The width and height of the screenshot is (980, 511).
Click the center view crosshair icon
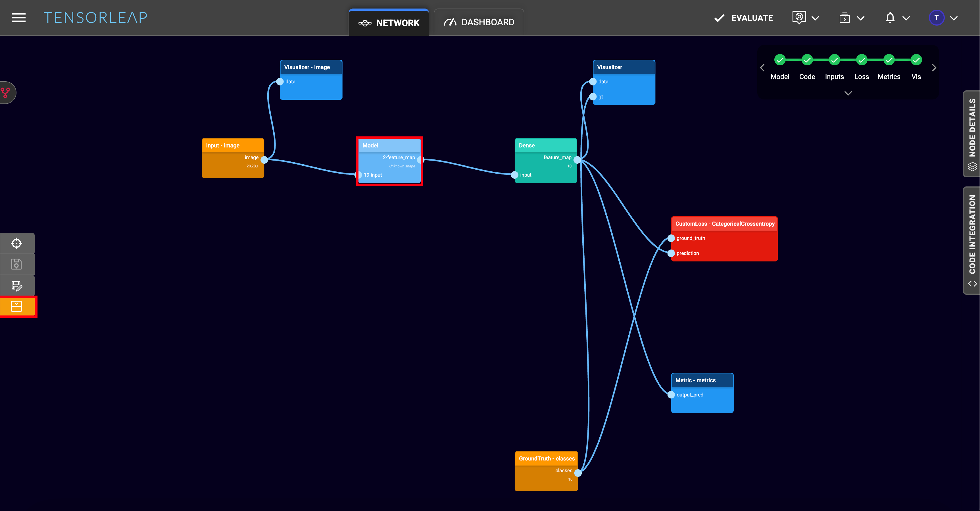17,243
